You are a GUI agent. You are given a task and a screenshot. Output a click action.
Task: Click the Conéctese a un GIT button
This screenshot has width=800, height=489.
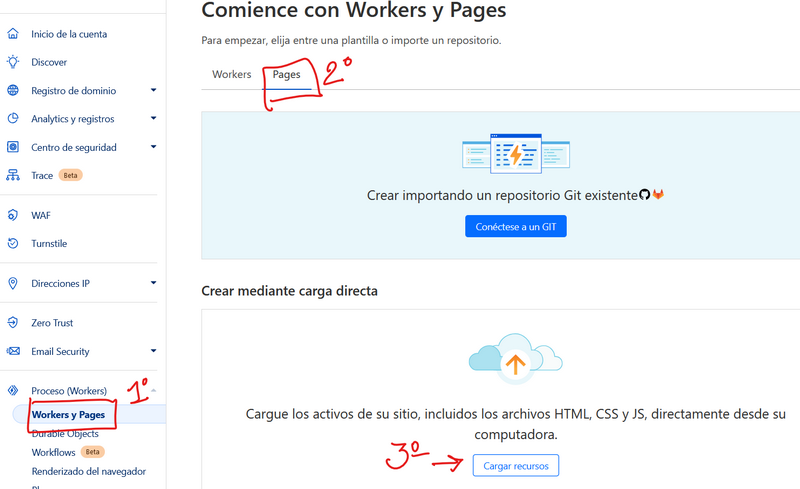(516, 227)
